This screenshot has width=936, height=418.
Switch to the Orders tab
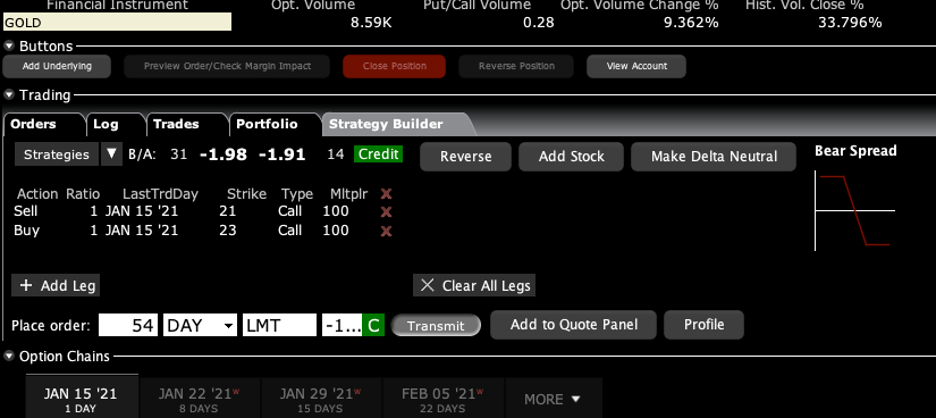point(33,125)
